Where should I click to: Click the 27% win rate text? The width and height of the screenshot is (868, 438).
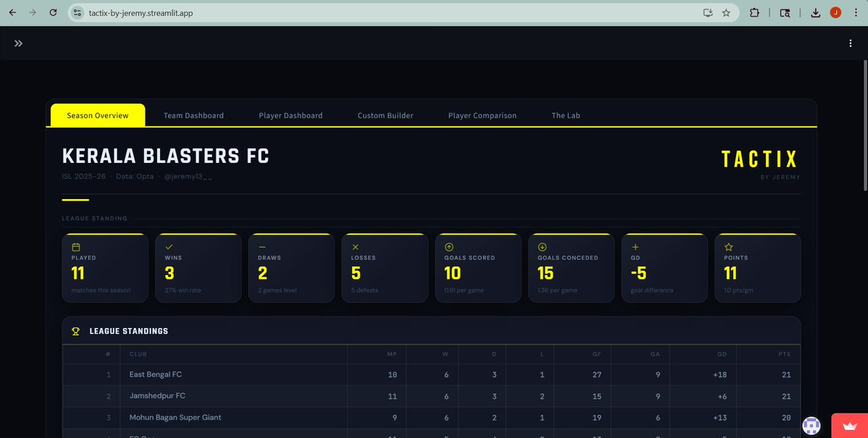182,290
